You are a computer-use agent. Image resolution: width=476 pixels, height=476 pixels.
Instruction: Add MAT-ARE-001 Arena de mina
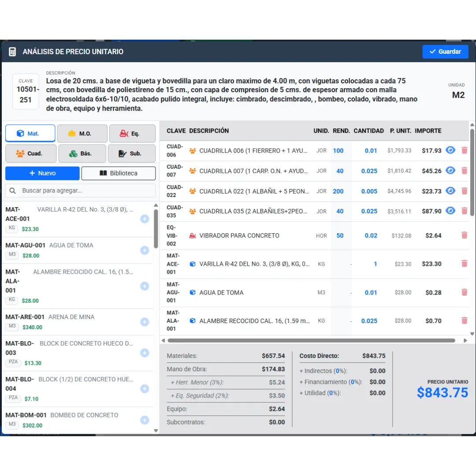(x=145, y=322)
